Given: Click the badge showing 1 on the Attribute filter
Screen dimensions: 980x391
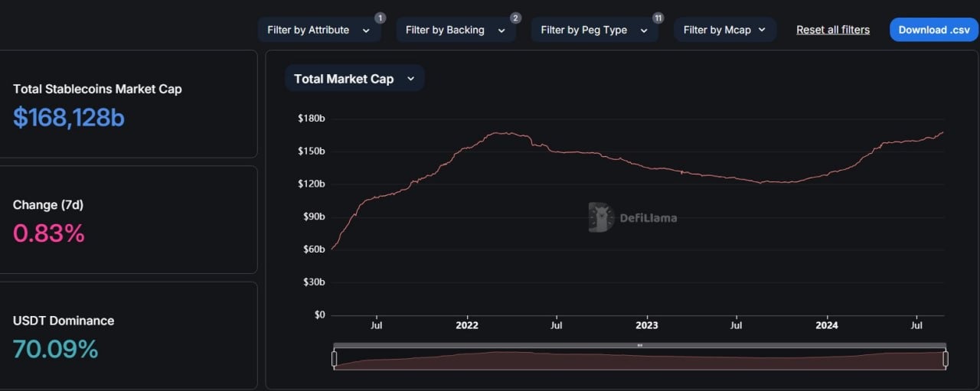Looking at the screenshot, I should (381, 18).
